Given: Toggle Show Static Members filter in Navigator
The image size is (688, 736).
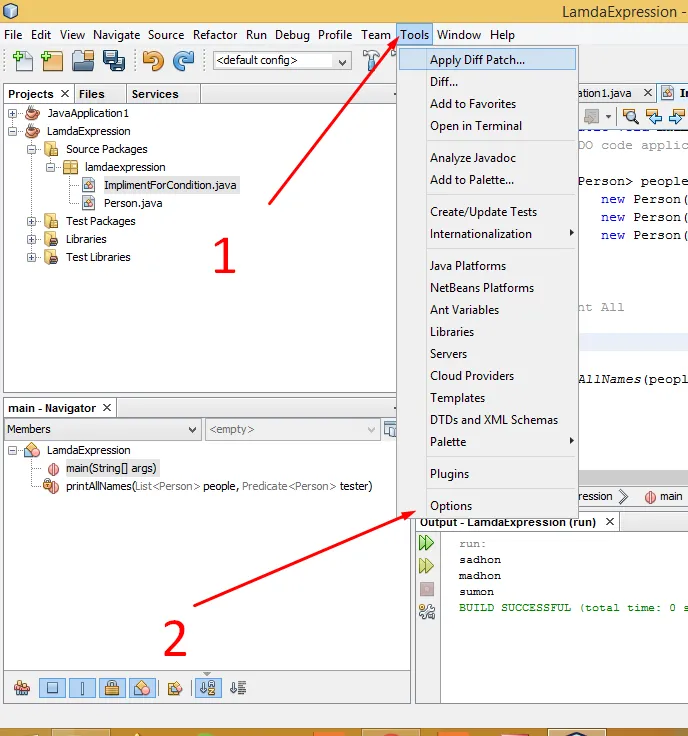Looking at the screenshot, I should (82, 688).
